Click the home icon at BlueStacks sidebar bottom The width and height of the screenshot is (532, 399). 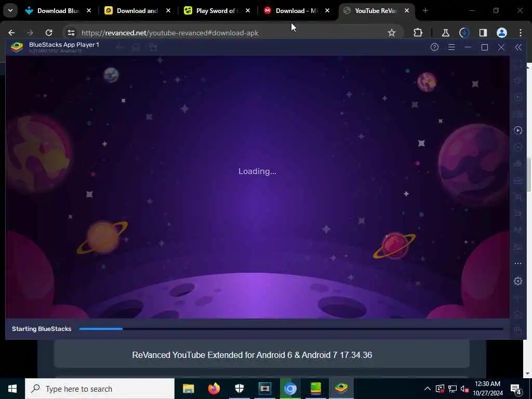pyautogui.click(x=518, y=314)
